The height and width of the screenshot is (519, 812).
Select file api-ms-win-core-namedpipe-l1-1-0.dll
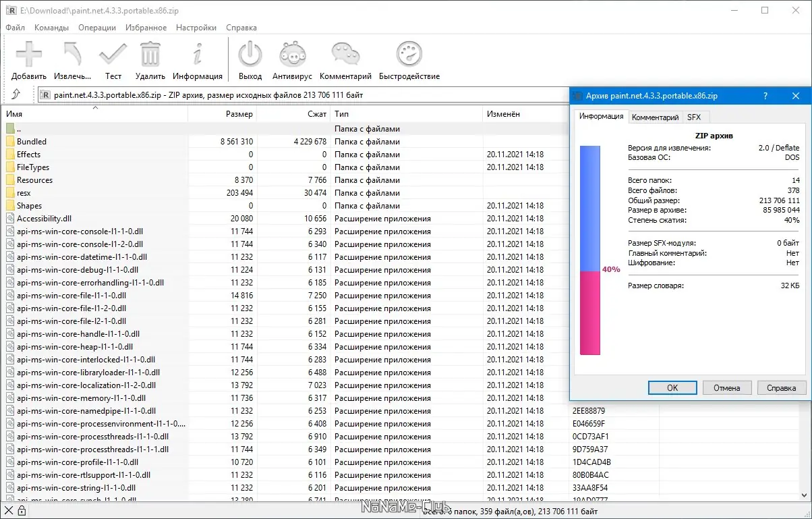[x=86, y=411]
